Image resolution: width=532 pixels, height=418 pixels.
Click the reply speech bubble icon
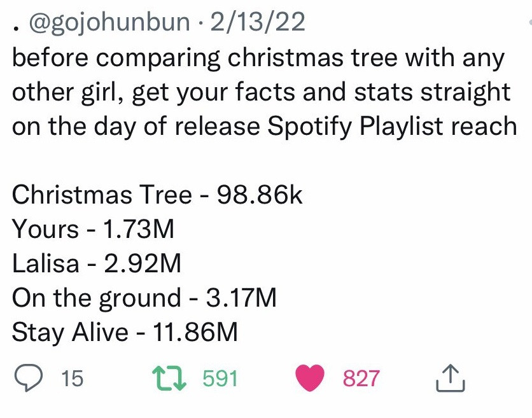[29, 379]
